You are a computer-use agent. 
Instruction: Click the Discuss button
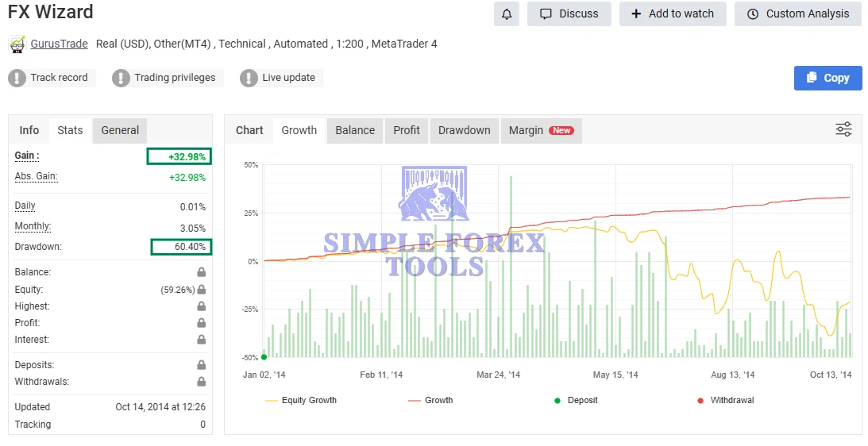coord(569,13)
